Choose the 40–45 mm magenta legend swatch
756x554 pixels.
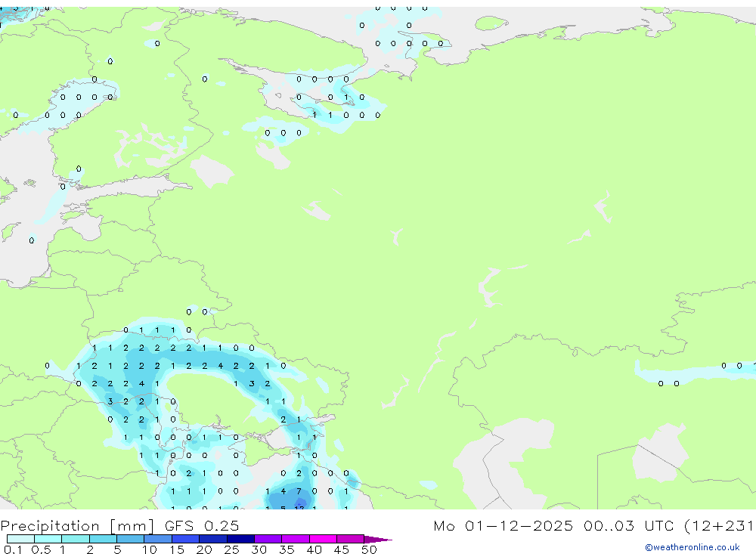323,539
